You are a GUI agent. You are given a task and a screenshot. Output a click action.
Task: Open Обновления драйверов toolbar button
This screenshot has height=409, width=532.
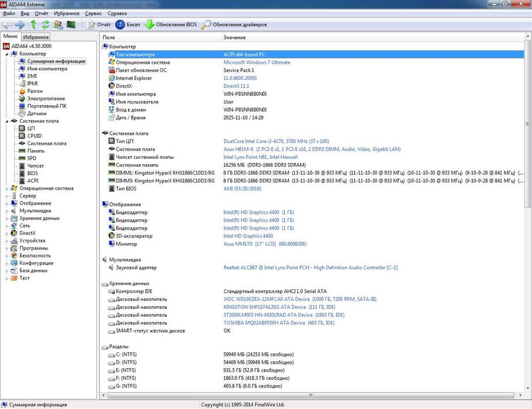tap(234, 25)
